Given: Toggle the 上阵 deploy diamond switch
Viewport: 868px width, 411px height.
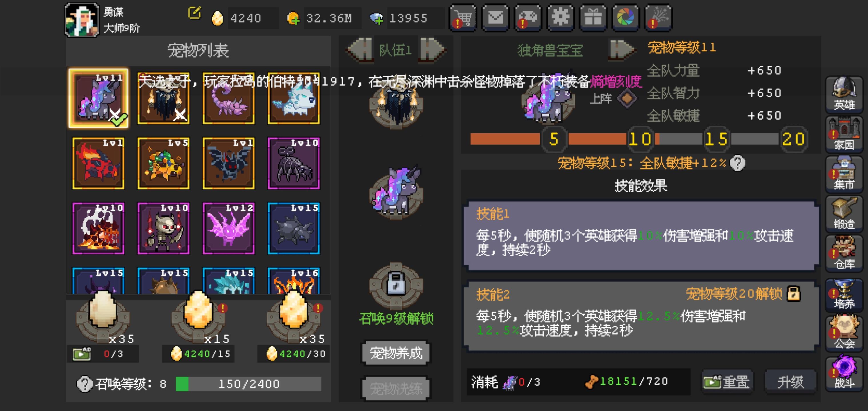Looking at the screenshot, I should tap(627, 98).
